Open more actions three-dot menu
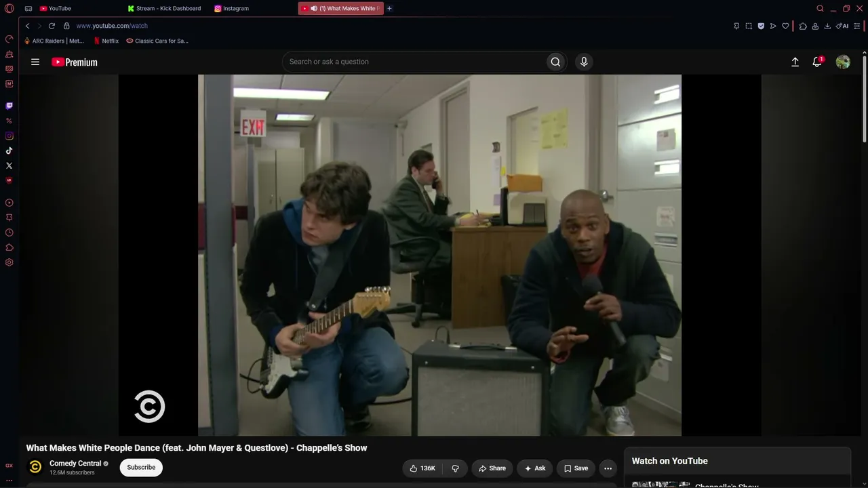Viewport: 868px width, 488px height. pos(608,468)
